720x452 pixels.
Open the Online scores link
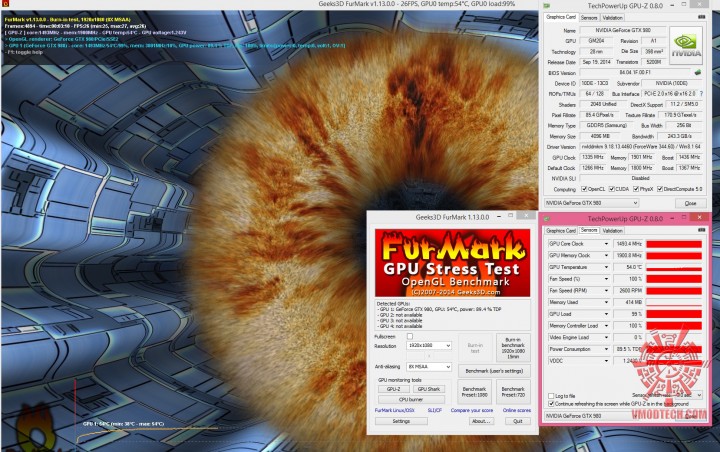click(517, 410)
